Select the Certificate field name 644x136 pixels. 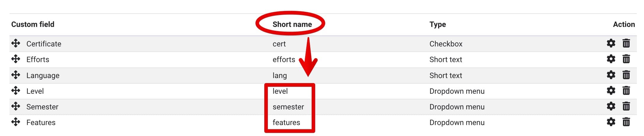[44, 44]
